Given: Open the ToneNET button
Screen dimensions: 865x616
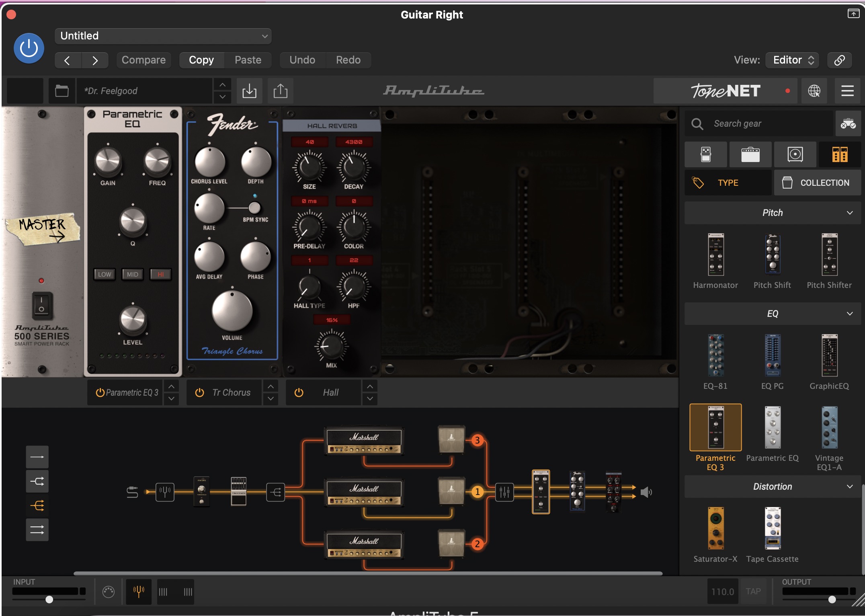Looking at the screenshot, I should coord(726,91).
